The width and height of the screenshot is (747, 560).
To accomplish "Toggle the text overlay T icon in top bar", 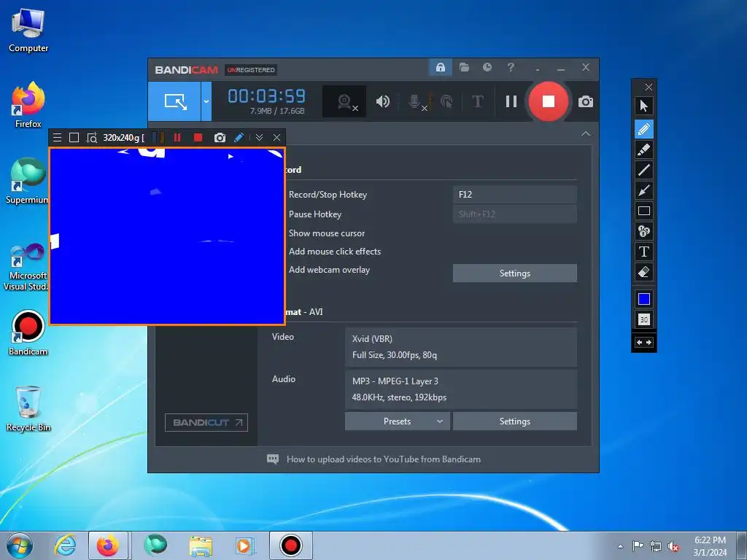I will pos(477,101).
